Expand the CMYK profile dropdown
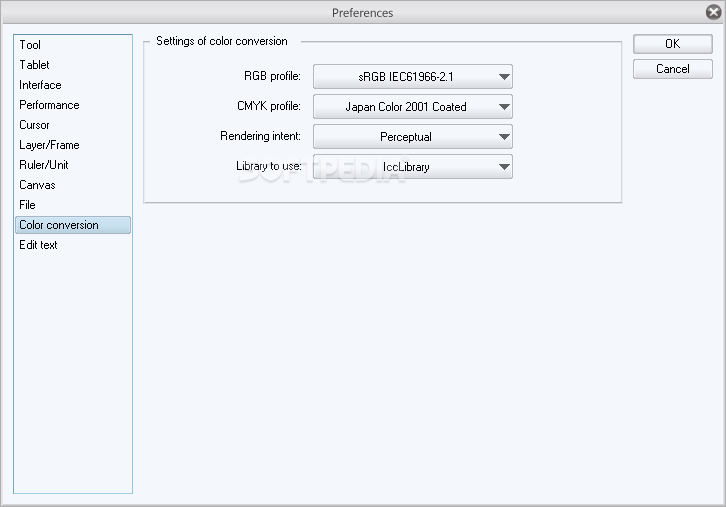The width and height of the screenshot is (726, 507). (x=413, y=106)
